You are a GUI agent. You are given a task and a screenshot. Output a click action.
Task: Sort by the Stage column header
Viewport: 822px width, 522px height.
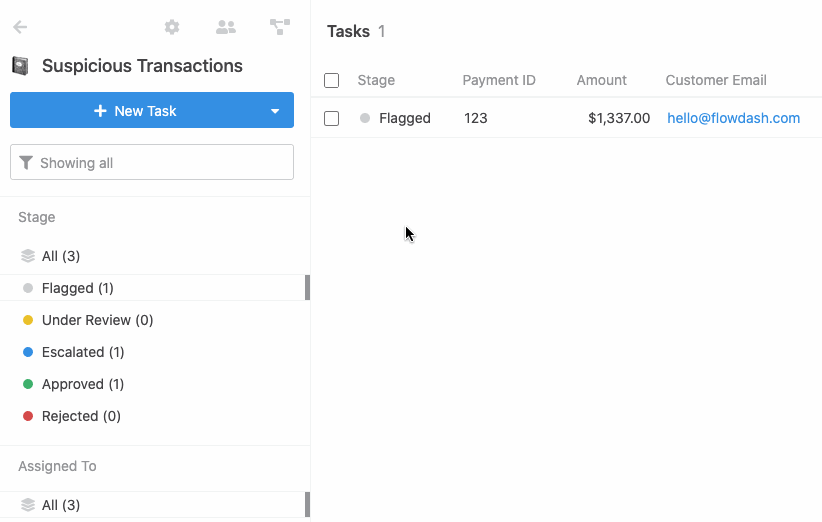pyautogui.click(x=376, y=80)
